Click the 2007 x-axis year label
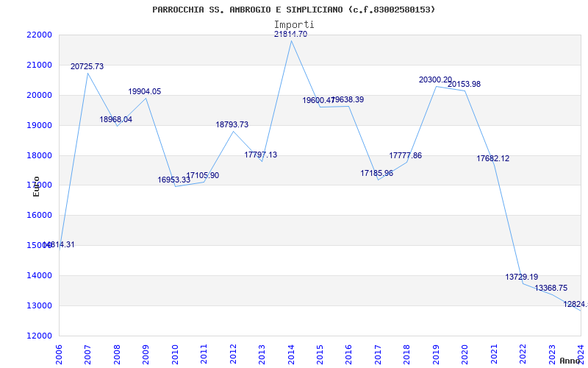The height and width of the screenshot is (368, 588). click(x=87, y=354)
